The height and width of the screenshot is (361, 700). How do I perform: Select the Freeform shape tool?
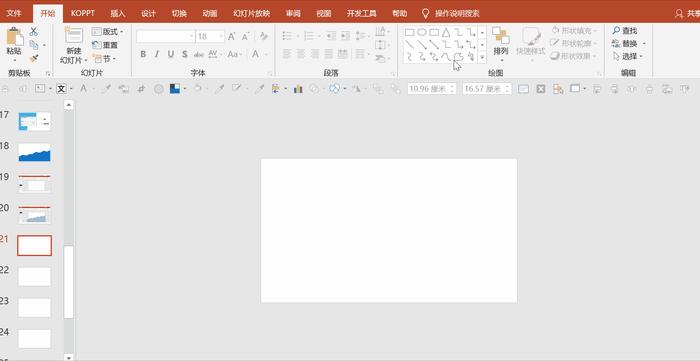458,57
